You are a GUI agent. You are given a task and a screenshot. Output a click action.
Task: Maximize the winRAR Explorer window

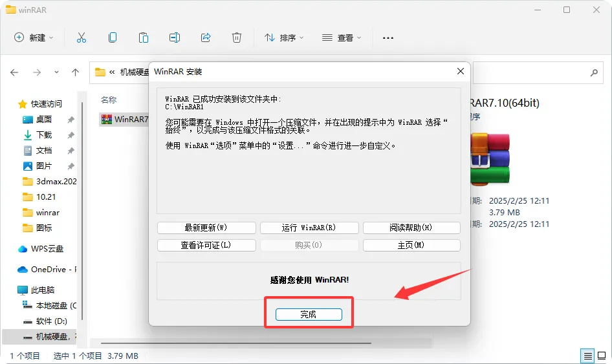(x=567, y=10)
